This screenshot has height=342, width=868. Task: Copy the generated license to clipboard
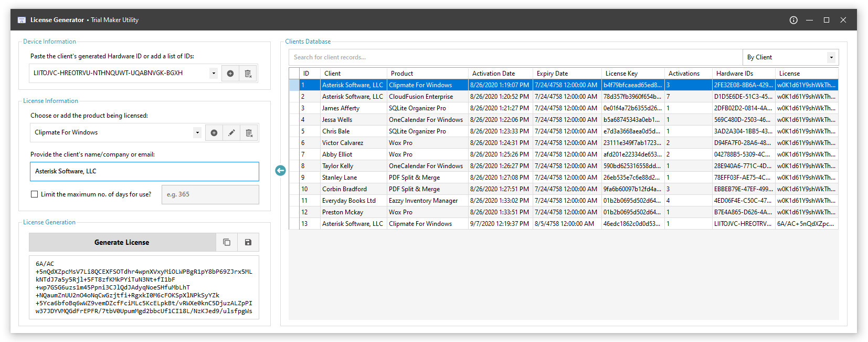227,242
